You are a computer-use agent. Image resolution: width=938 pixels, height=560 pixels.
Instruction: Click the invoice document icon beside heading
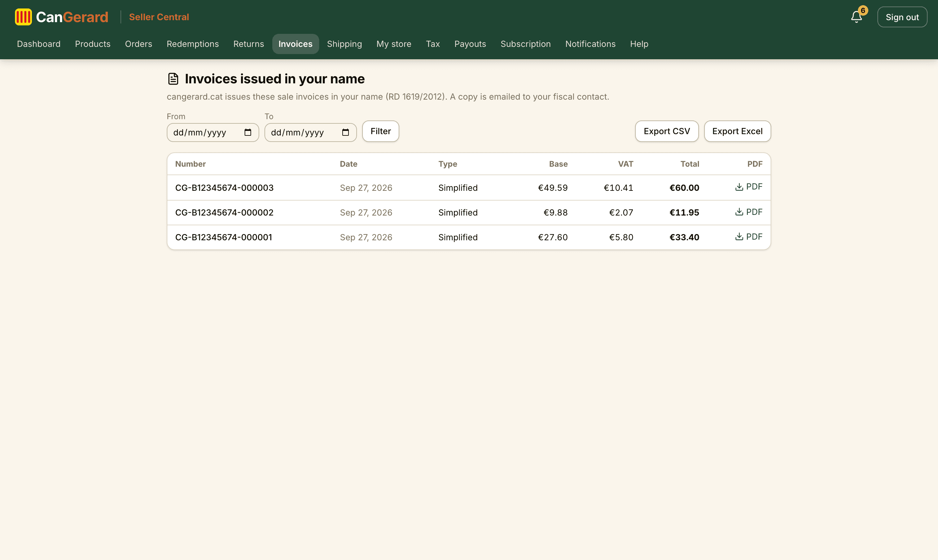[173, 78]
